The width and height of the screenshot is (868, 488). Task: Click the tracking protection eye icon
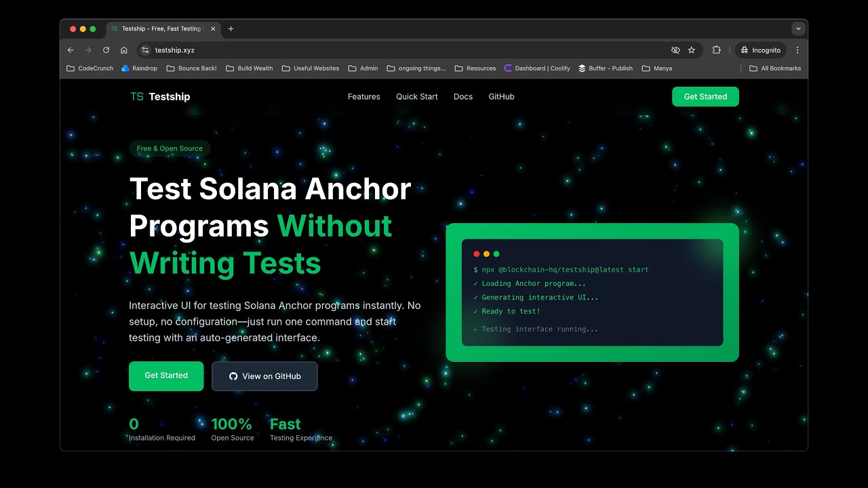(x=675, y=50)
